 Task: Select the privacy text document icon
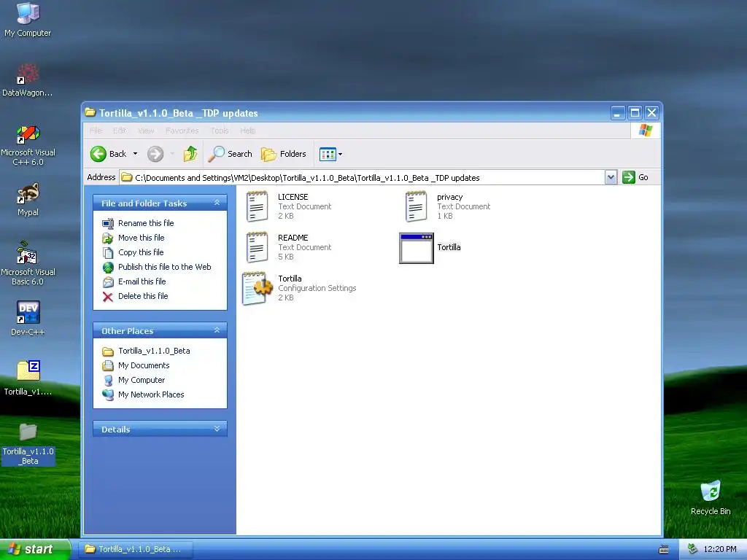coord(416,206)
